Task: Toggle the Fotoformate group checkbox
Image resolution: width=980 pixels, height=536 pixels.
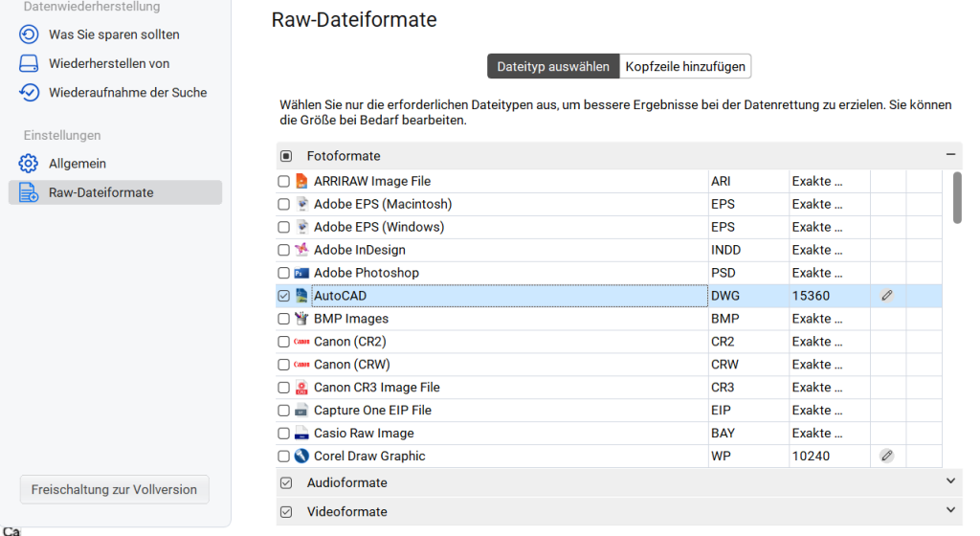Action: [x=286, y=156]
